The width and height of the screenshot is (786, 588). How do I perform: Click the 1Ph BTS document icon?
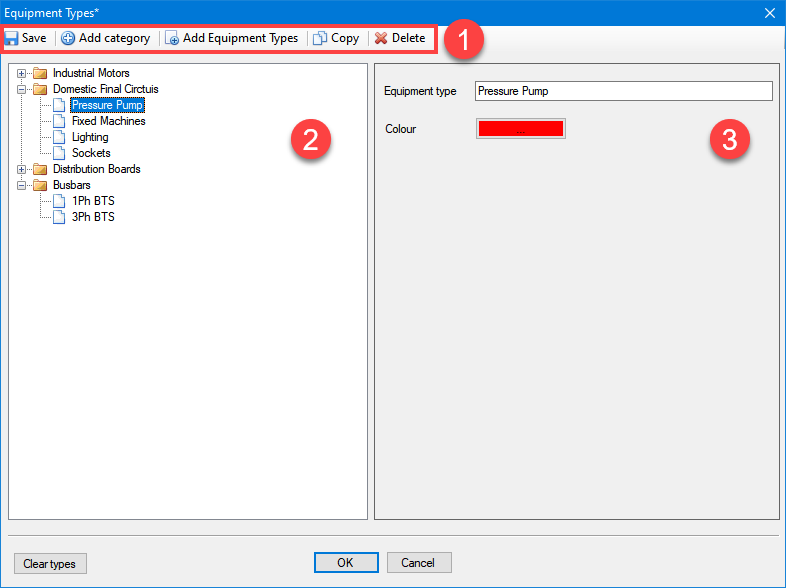(x=59, y=202)
